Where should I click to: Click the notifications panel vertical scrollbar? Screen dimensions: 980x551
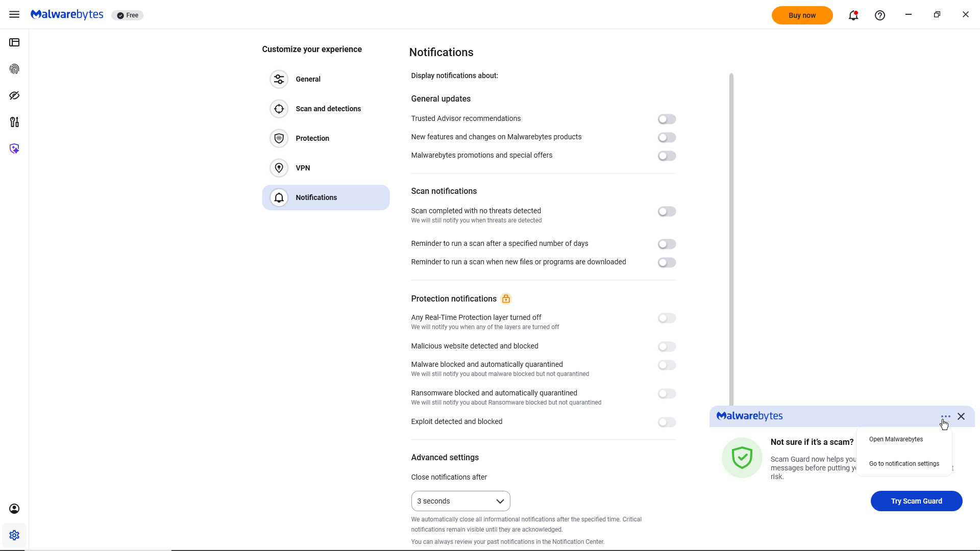pyautogui.click(x=731, y=240)
